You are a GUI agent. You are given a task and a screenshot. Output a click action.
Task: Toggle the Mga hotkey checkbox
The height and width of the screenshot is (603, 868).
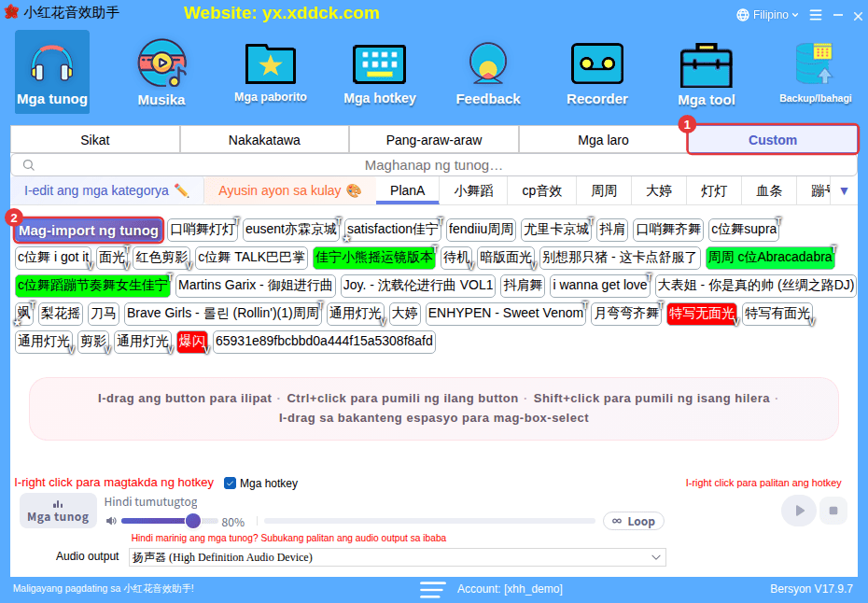pos(230,484)
